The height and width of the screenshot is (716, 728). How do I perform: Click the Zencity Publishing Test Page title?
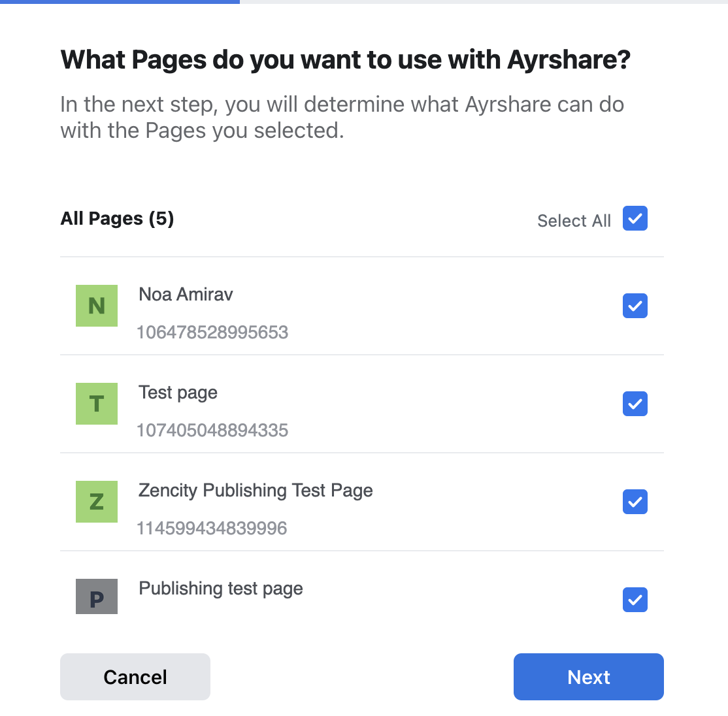pos(256,491)
